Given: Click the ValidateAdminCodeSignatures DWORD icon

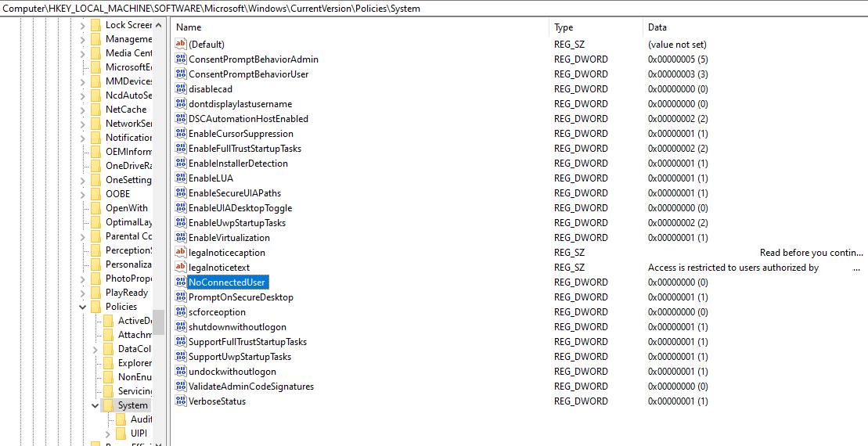Looking at the screenshot, I should click(181, 387).
